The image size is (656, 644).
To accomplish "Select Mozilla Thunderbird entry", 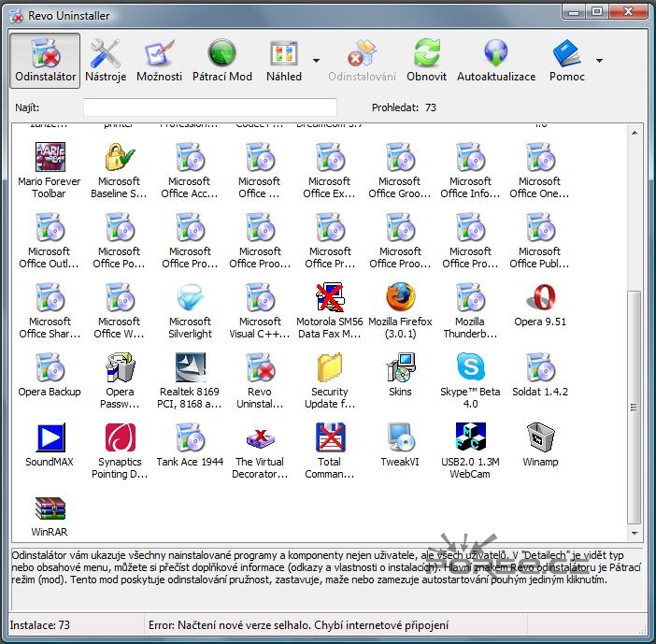I will point(470,311).
